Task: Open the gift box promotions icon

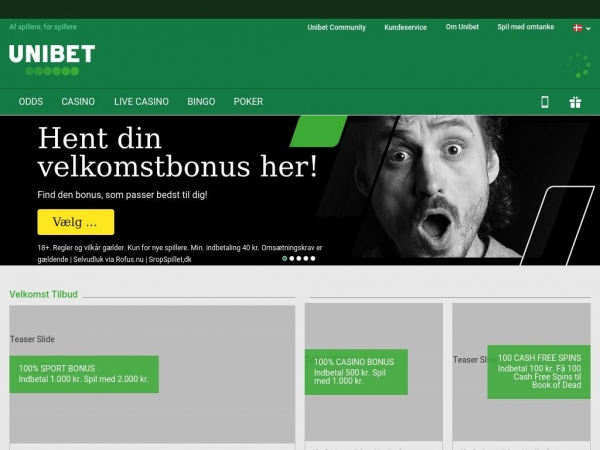Action: click(x=575, y=102)
